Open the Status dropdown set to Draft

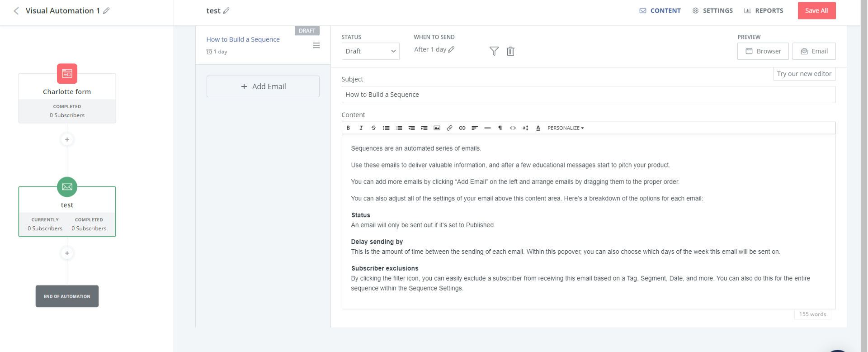[x=370, y=51]
